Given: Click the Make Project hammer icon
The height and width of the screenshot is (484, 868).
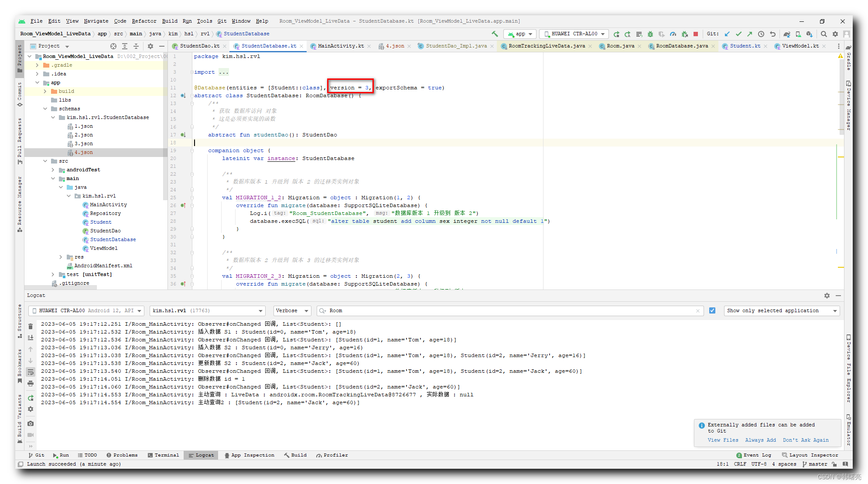Looking at the screenshot, I should point(495,34).
